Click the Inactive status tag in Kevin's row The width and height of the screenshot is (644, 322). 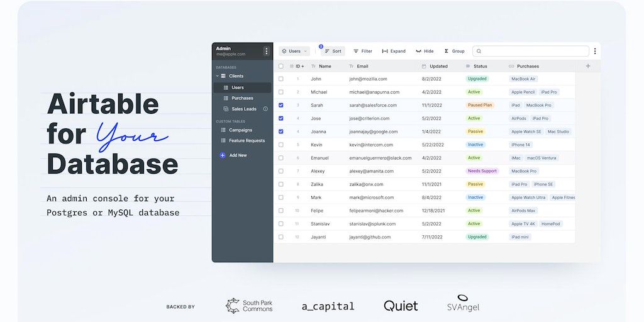tap(475, 145)
